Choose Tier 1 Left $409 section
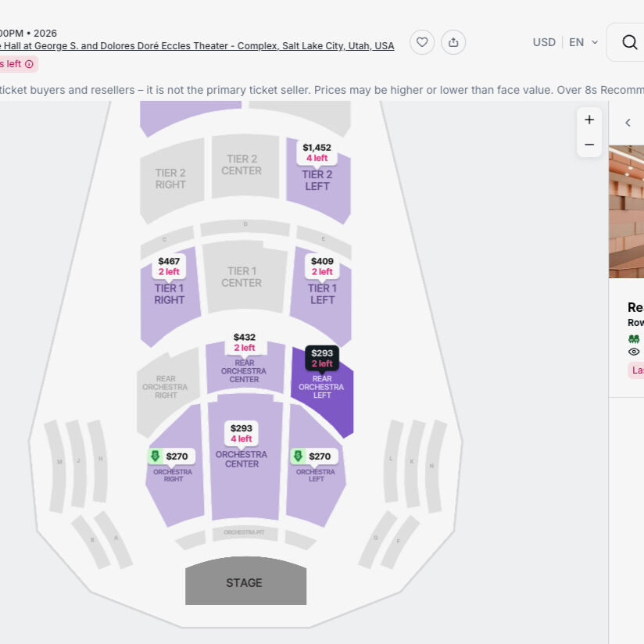This screenshot has height=644, width=644. point(322,295)
